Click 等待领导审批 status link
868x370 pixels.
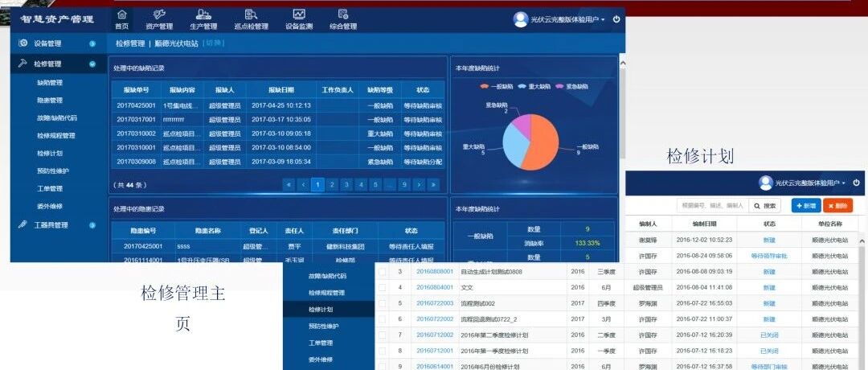[x=769, y=256]
